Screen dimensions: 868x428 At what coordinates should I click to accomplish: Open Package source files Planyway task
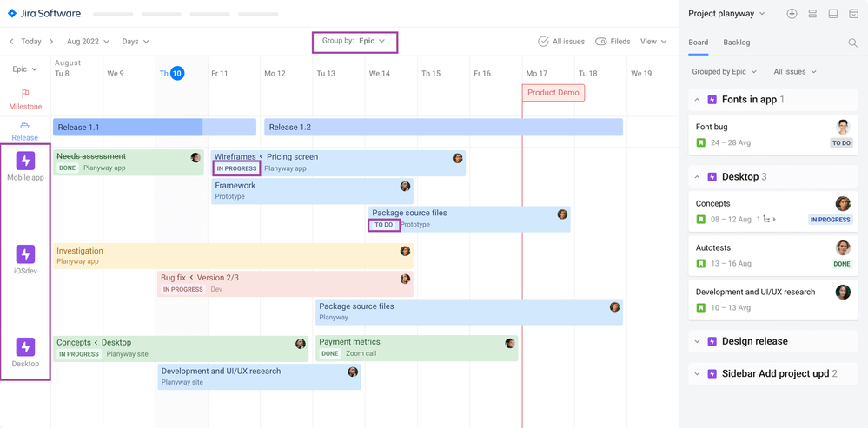469,312
